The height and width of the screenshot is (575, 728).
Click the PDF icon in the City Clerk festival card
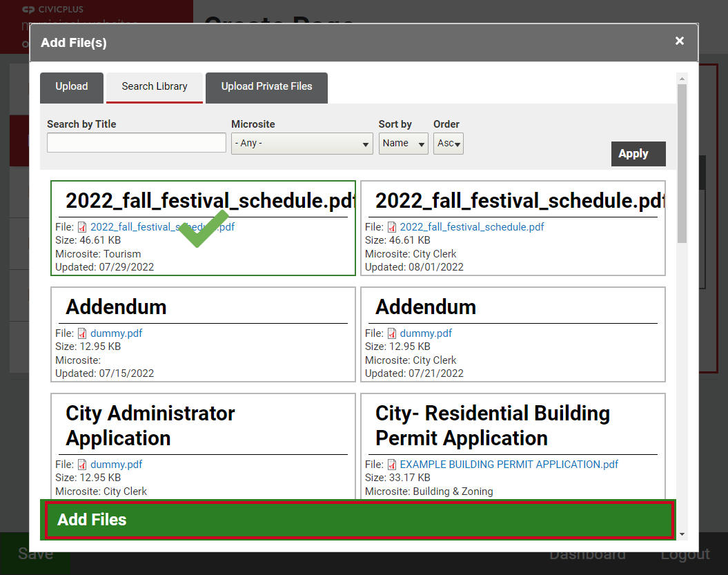point(392,227)
